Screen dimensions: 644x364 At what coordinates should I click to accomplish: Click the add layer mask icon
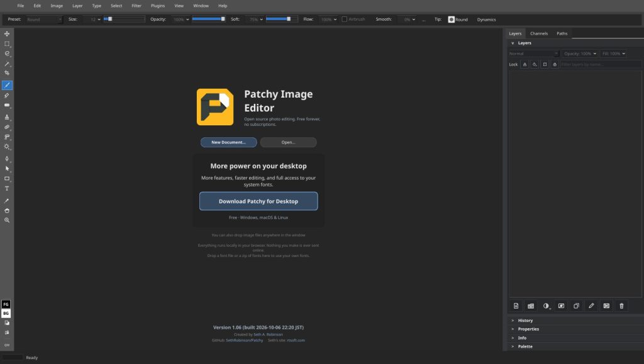pyautogui.click(x=561, y=306)
